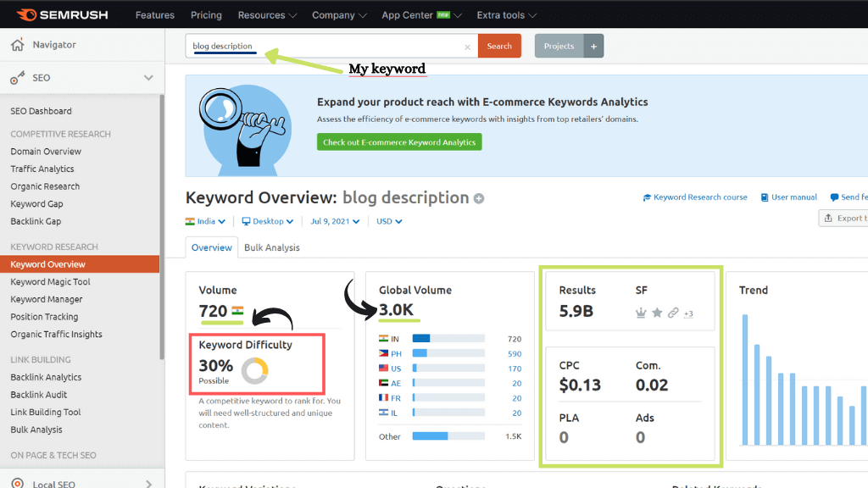Image resolution: width=868 pixels, height=488 pixels.
Task: Click the keyword difficulty donut chart
Action: point(254,371)
